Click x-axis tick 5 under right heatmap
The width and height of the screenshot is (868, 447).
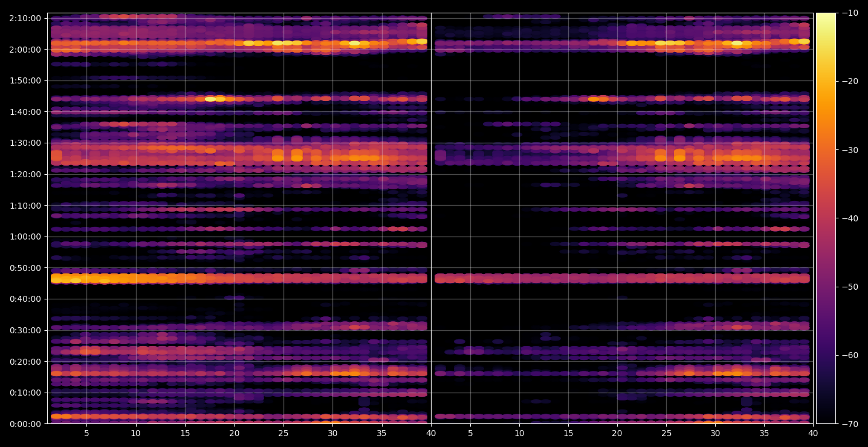coord(470,434)
